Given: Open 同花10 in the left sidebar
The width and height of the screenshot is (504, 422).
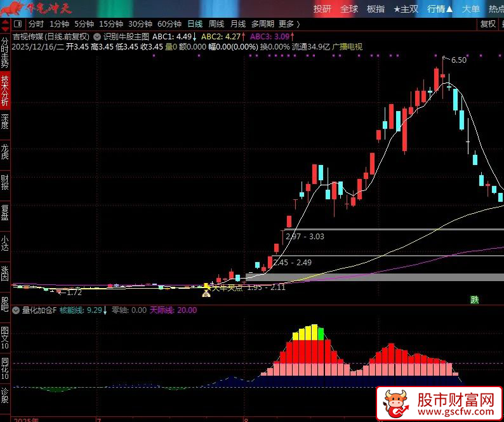Looking at the screenshot, I should [5, 368].
